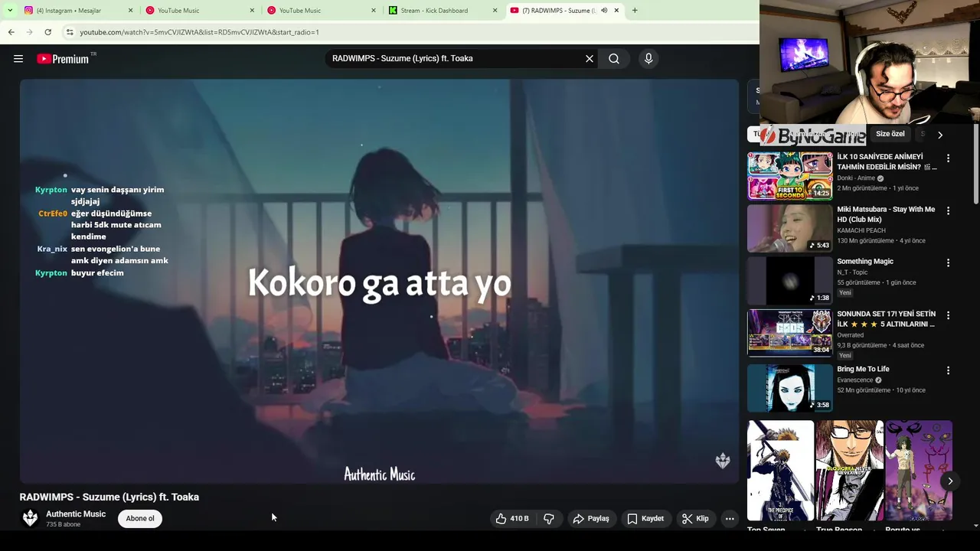Run search with the magnifier button
980x551 pixels.
coord(614,59)
